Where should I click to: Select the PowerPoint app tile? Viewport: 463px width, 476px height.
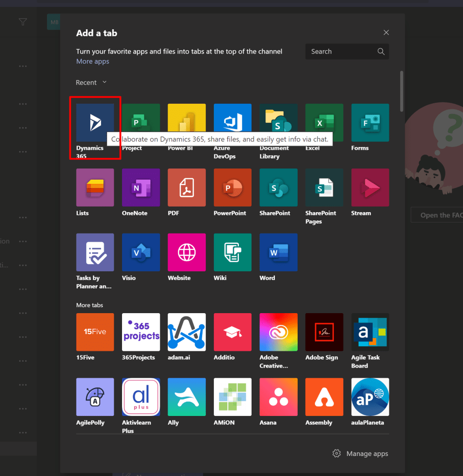(232, 188)
